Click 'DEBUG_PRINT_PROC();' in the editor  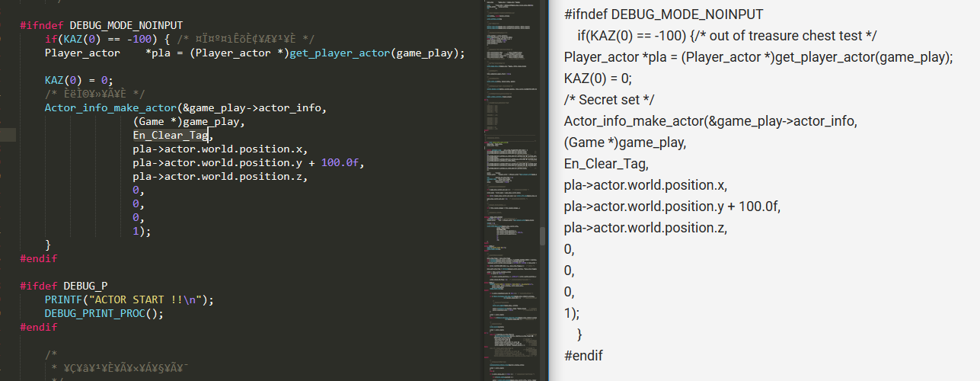pos(104,313)
